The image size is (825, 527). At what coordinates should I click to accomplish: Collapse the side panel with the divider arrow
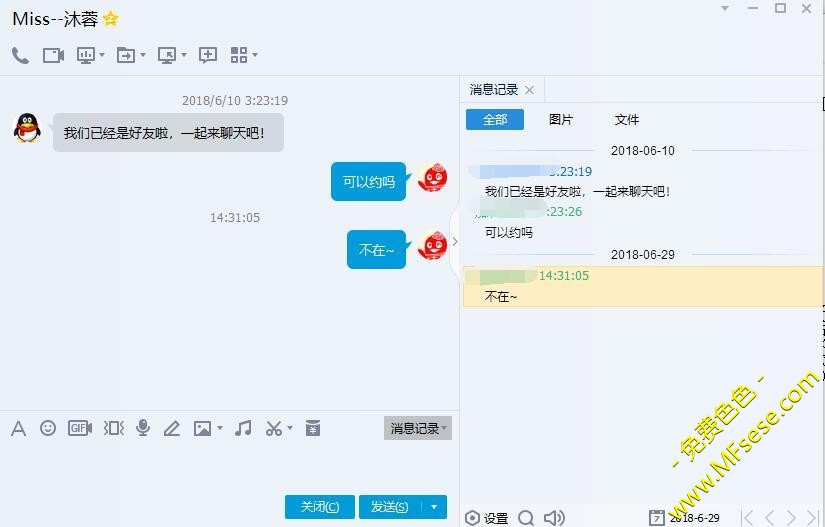coord(455,241)
